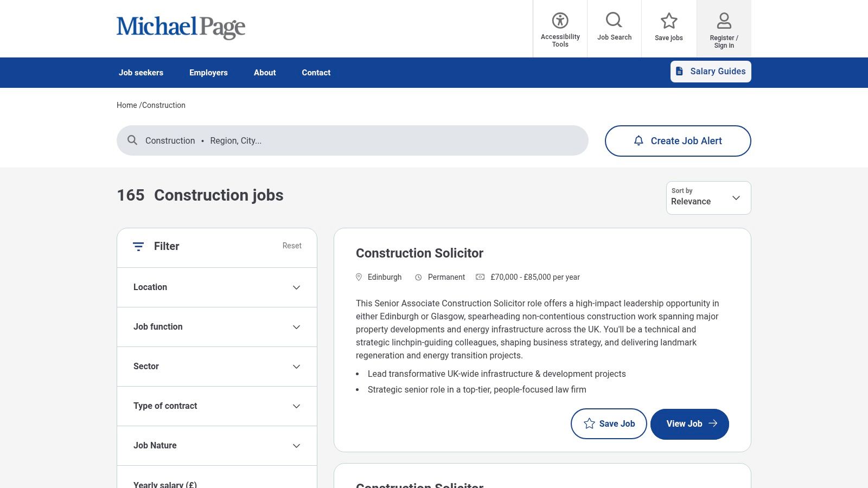This screenshot has height=488, width=868.
Task: Click the filter lines icon
Action: click(x=138, y=247)
